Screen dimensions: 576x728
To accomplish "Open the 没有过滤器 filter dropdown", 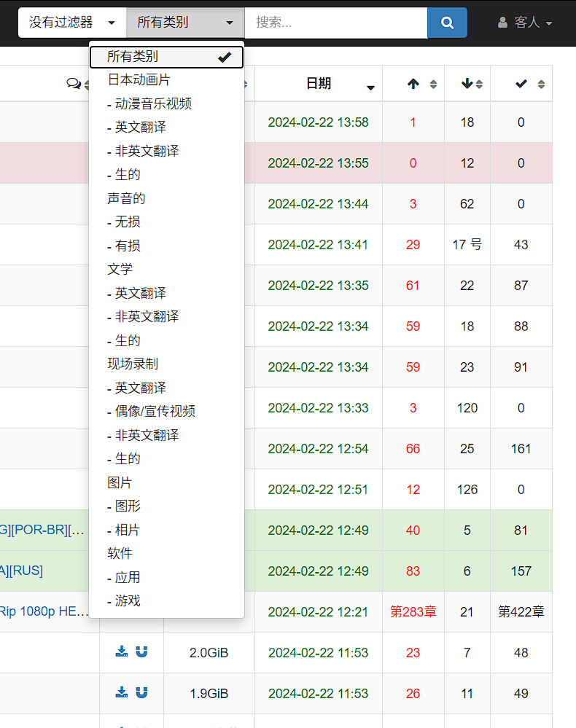I will click(x=72, y=23).
